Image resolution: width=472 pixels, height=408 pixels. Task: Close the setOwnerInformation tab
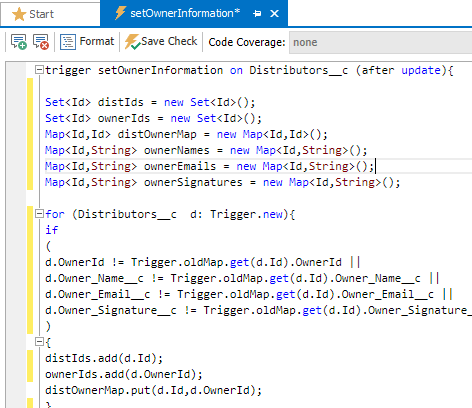pyautogui.click(x=274, y=14)
